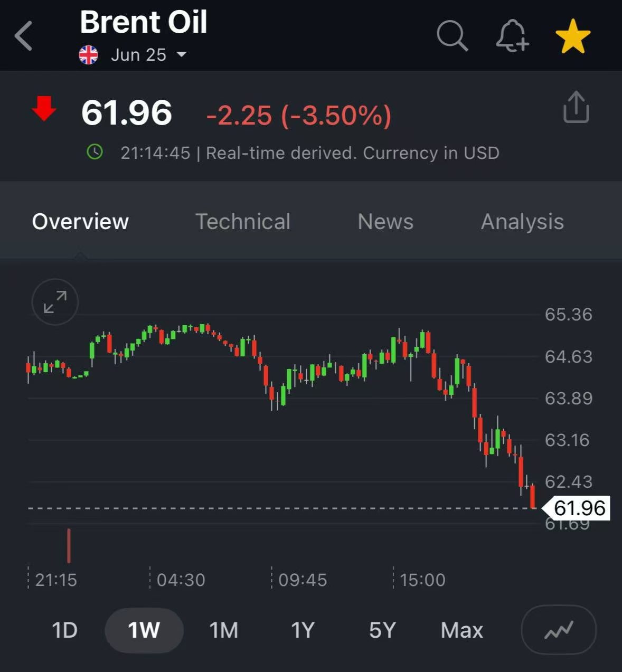Tap the back arrow icon
Viewport: 622px width, 672px height.
(24, 36)
